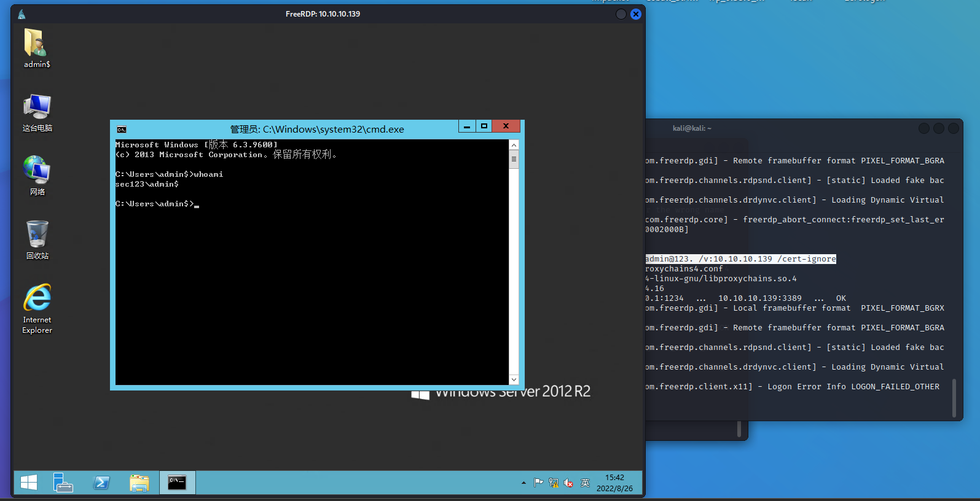Image resolution: width=980 pixels, height=501 pixels.
Task: Click cmd scrollbar up arrow
Action: pos(514,145)
